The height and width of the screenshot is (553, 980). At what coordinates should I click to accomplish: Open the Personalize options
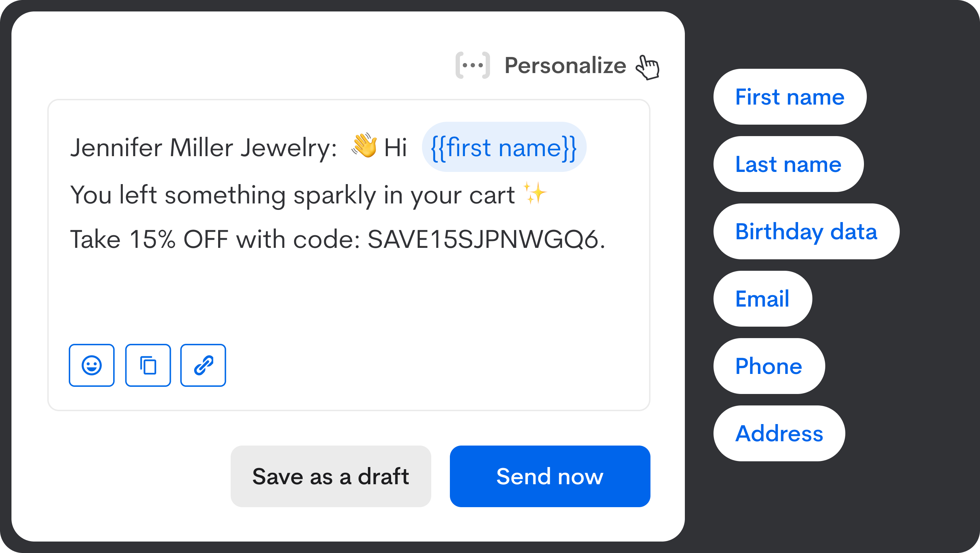pos(565,66)
